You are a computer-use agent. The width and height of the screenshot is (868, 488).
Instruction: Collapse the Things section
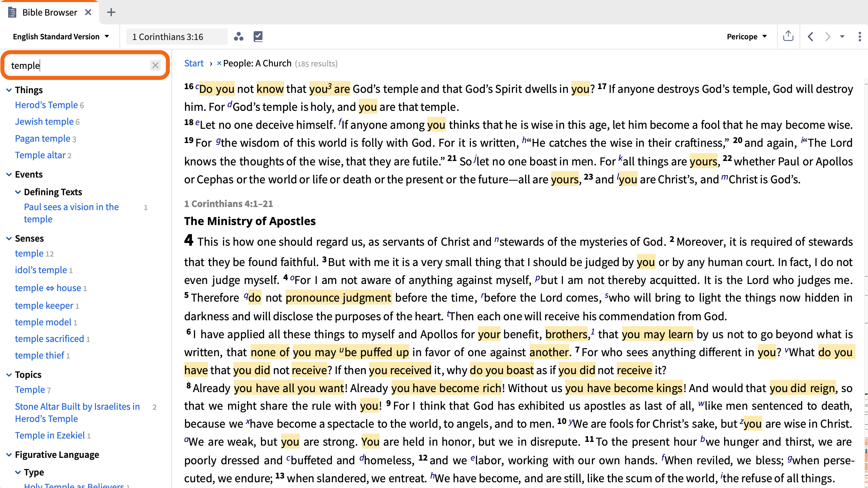click(x=9, y=90)
